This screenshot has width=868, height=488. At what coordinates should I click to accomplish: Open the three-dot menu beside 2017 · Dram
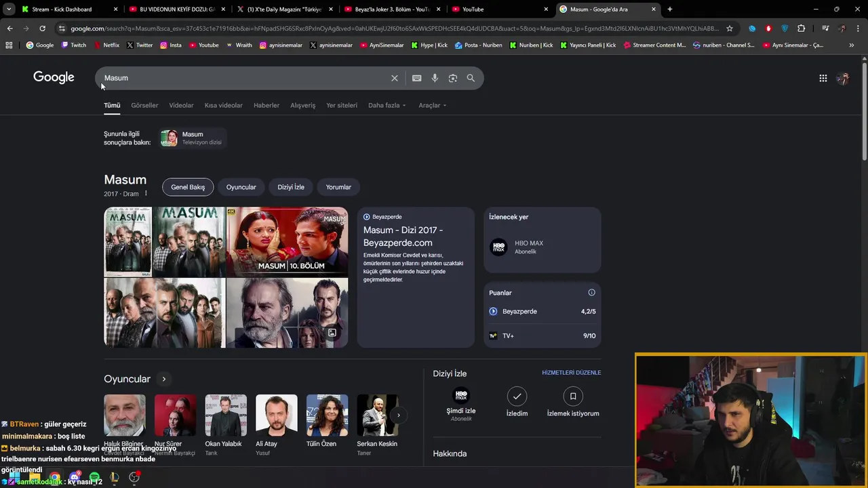point(146,194)
